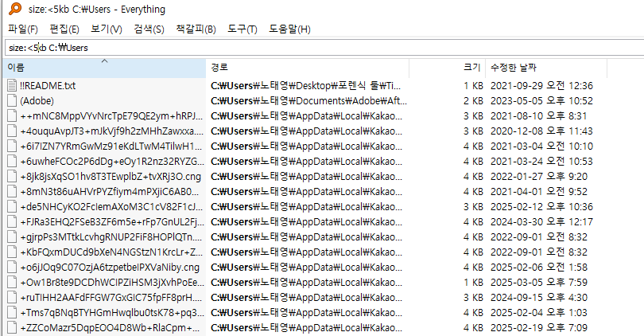The image size is (644, 336).
Task: Click the date 2020-12-08 오후 11:43
Action: click(541, 131)
